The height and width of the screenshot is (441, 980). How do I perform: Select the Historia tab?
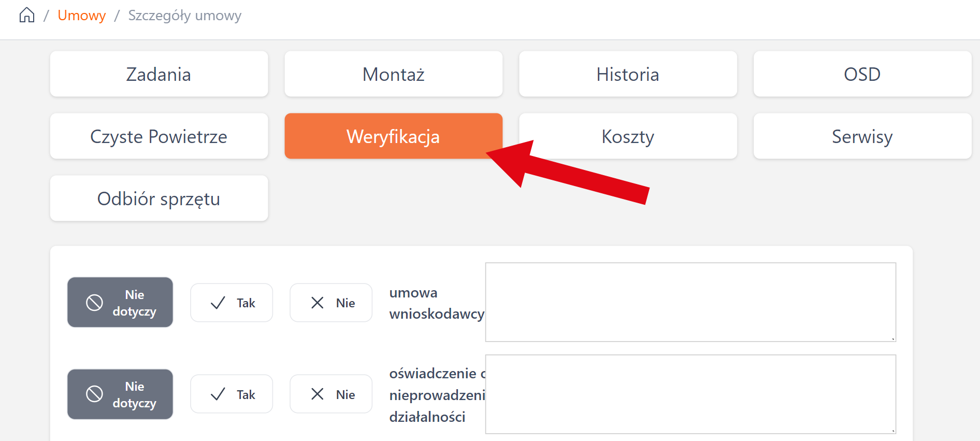point(628,74)
